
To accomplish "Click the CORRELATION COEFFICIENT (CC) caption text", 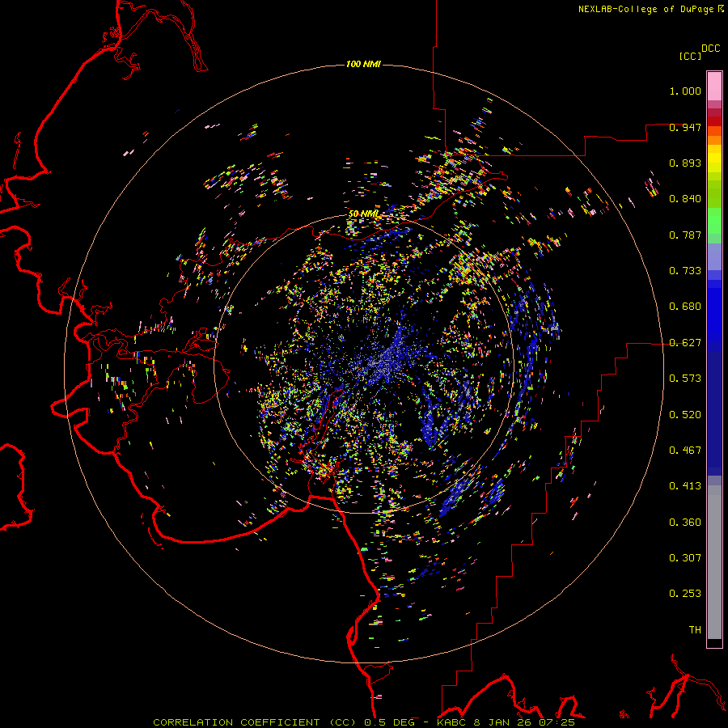I will pos(255,722).
